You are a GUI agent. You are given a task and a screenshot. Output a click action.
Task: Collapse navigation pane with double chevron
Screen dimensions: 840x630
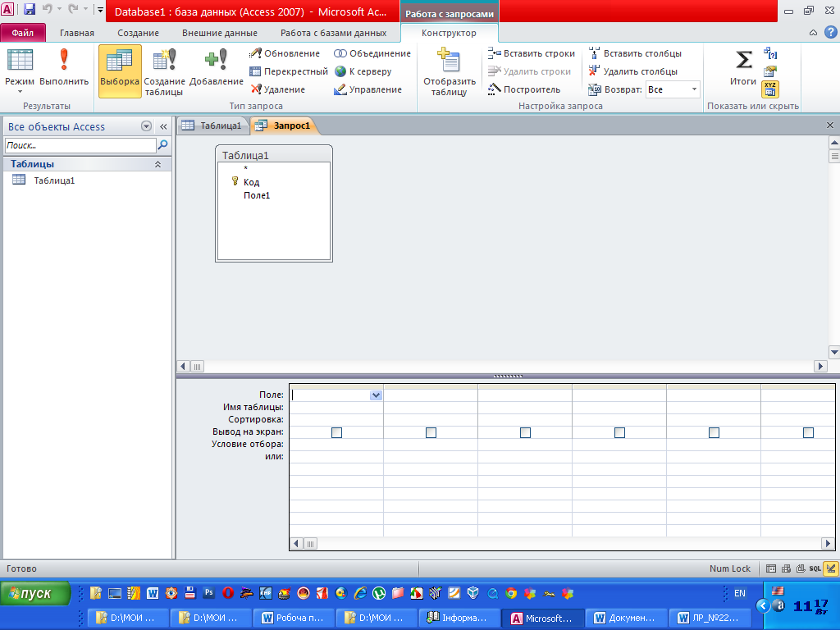[163, 127]
